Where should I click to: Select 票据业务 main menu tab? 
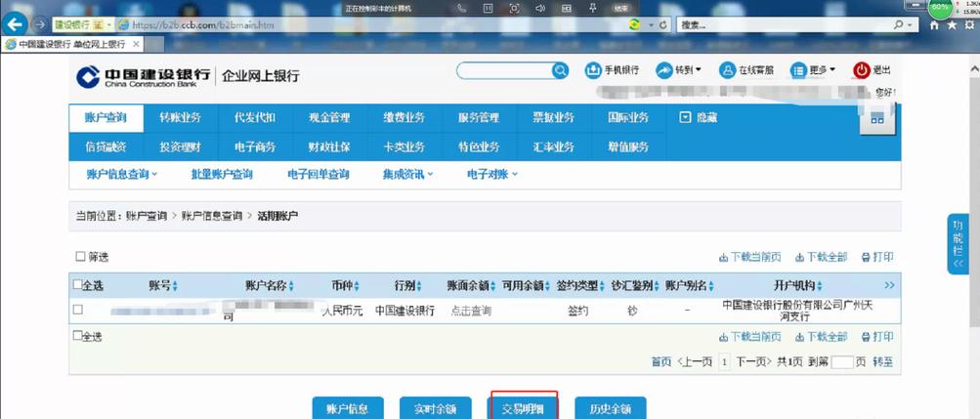[x=553, y=118]
